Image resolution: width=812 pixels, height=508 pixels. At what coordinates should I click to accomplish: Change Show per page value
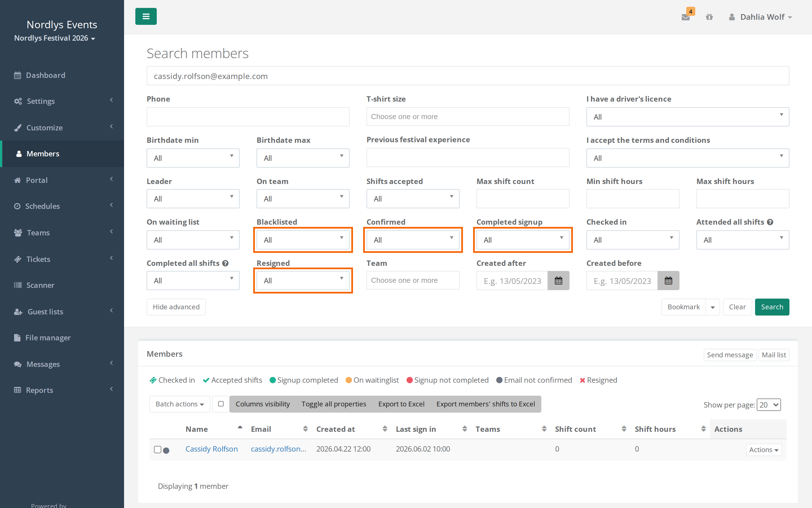pos(769,404)
